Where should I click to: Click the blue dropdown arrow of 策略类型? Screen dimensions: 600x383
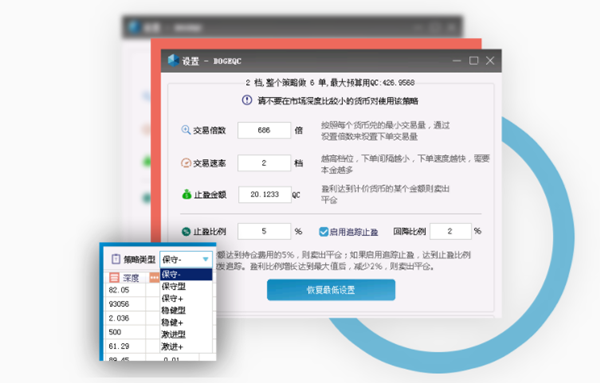click(x=205, y=259)
